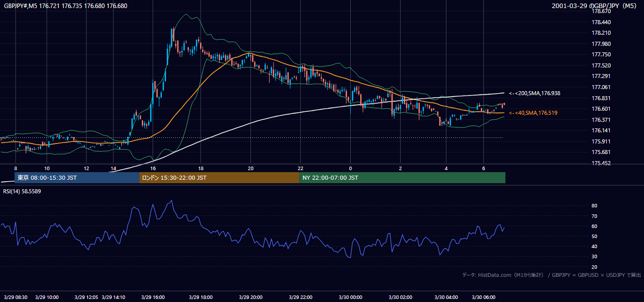Click hour label 22 under the price chart
The height and width of the screenshot is (302, 644).
(x=300, y=168)
